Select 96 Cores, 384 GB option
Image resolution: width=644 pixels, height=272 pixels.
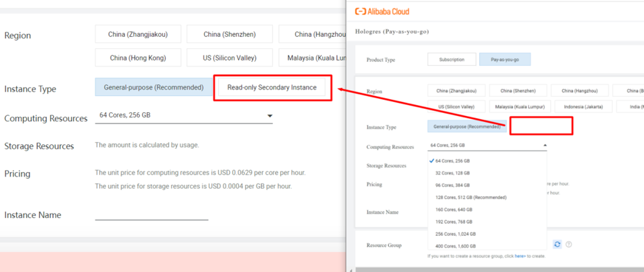pos(487,185)
